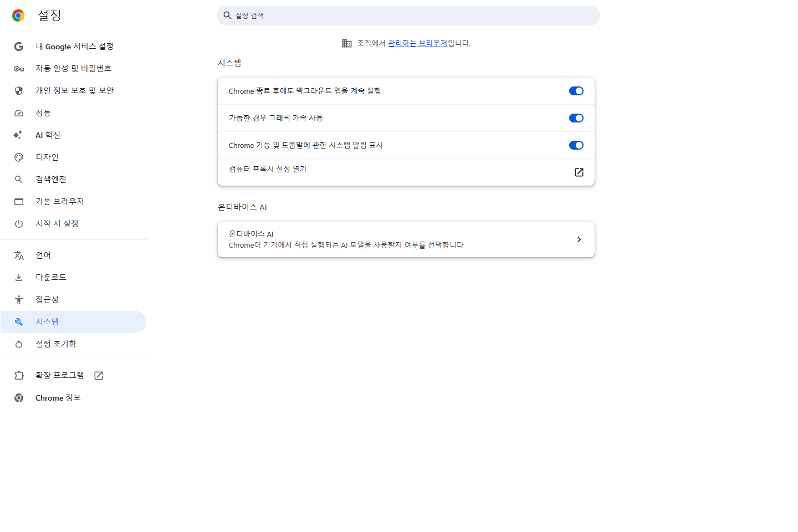Click the sparkle icon for AI 혁신
Viewport: 798px width, 532px height.
pos(18,135)
